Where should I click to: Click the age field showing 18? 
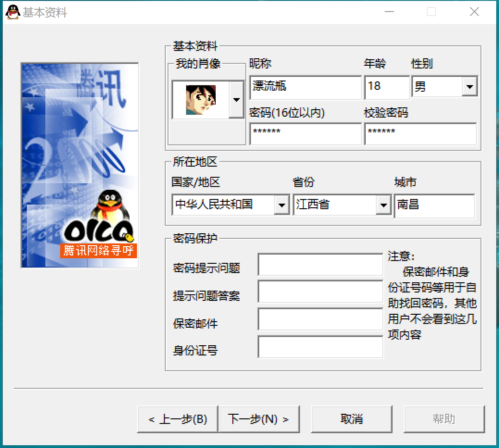(387, 87)
